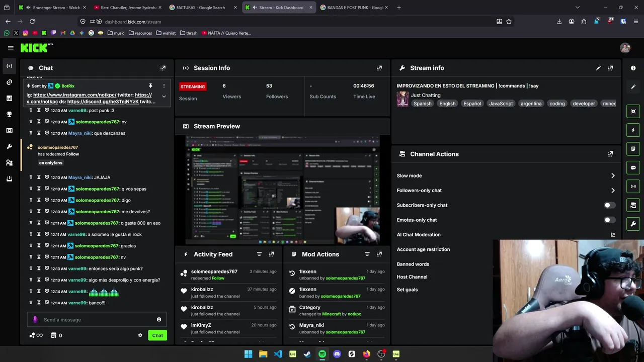This screenshot has height=362, width=644.
Task: Switch to BANDAS E POST PUNK tab
Action: (354, 8)
